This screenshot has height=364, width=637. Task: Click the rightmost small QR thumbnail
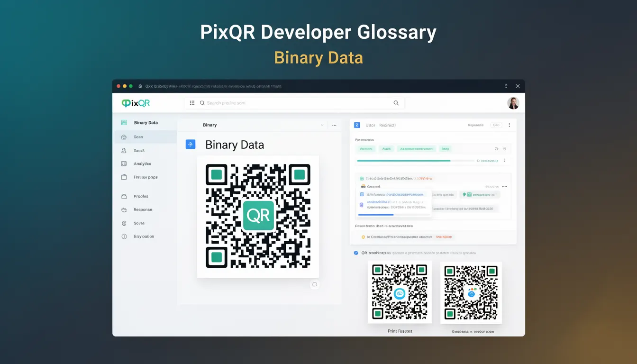click(471, 292)
